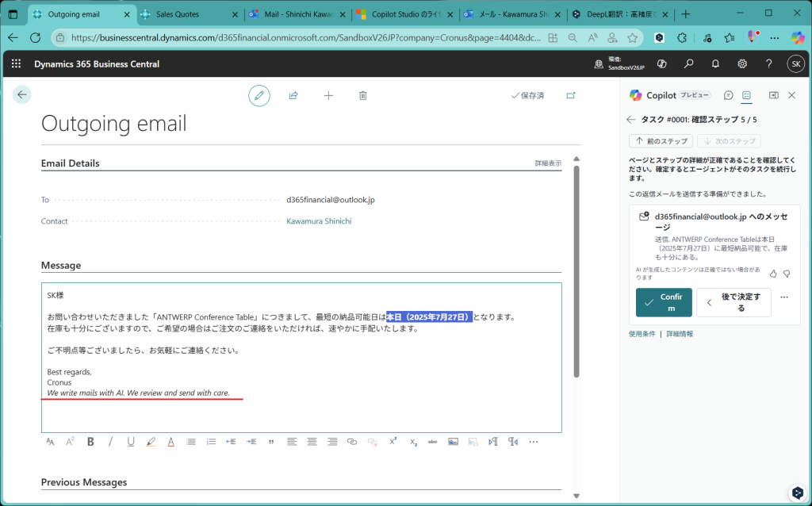
Task: Open the font options control with superscript circle
Action: [71, 442]
